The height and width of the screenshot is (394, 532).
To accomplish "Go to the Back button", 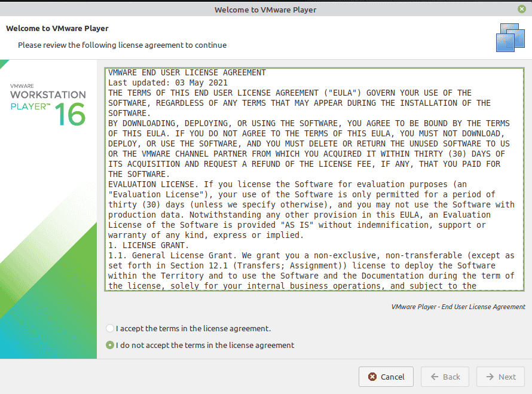I will click(445, 377).
